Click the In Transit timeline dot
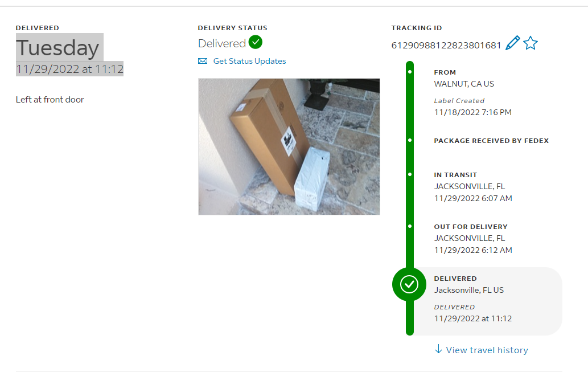This screenshot has height=376, width=588. coord(410,174)
